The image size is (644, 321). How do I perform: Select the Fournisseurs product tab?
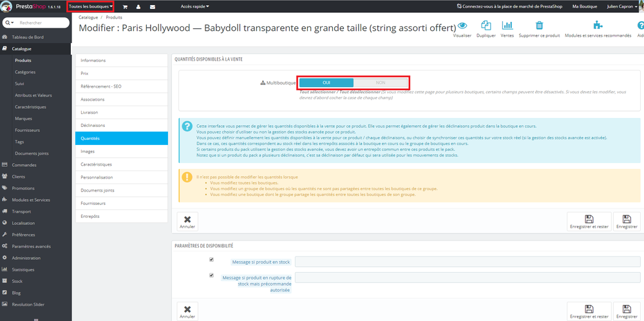[122, 204]
